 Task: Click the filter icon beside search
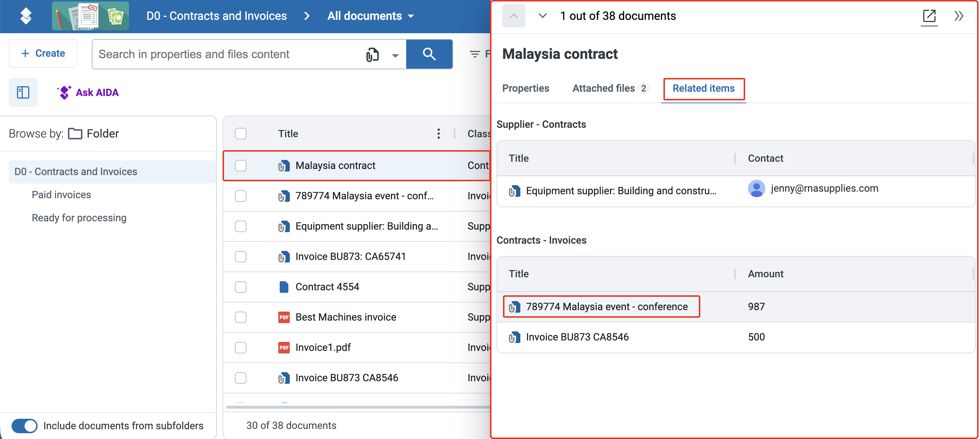pos(474,55)
